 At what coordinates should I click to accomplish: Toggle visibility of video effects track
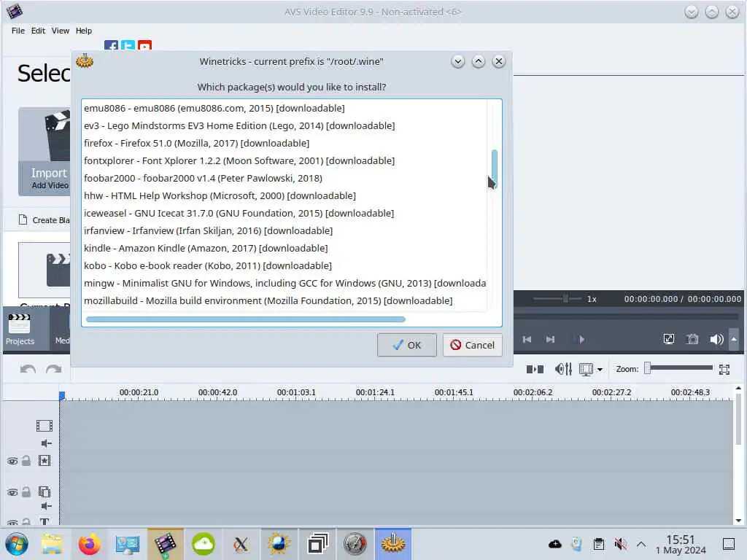click(x=12, y=461)
